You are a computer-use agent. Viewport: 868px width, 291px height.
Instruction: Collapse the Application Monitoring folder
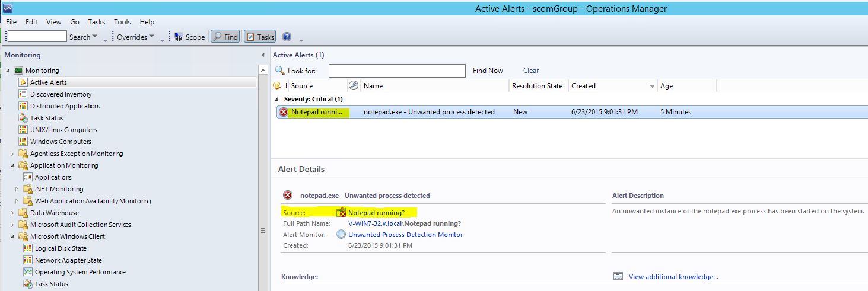(x=12, y=165)
